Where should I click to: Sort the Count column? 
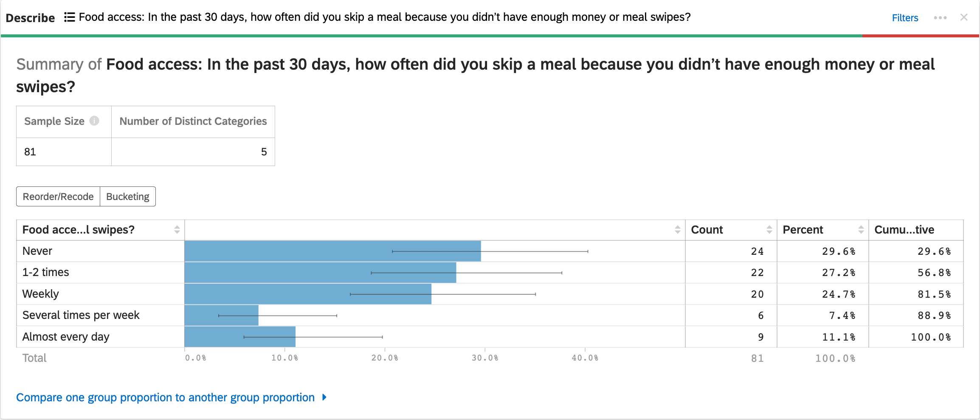coord(769,230)
